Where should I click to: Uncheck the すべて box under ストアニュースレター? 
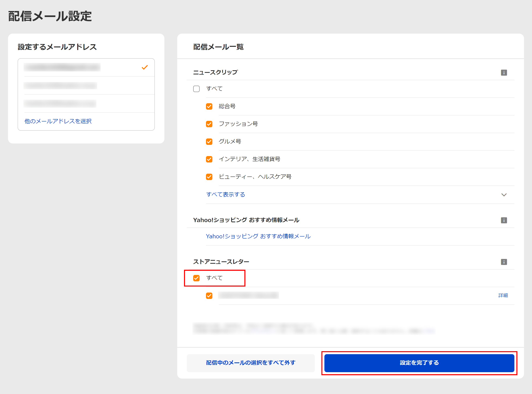[x=196, y=278]
